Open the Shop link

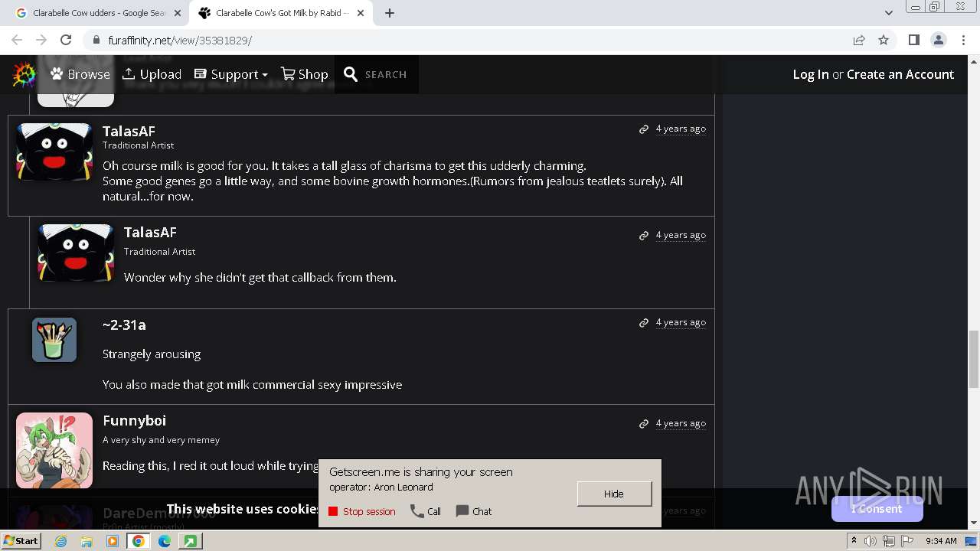[x=304, y=74]
